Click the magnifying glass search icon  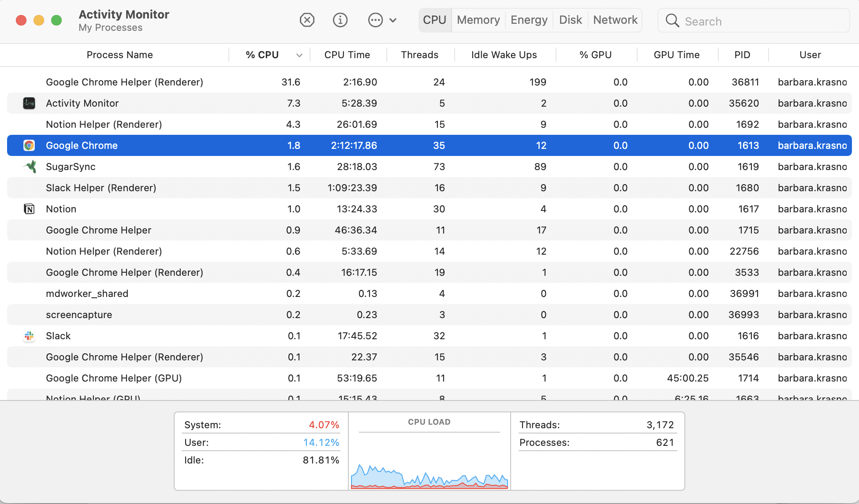coord(672,21)
